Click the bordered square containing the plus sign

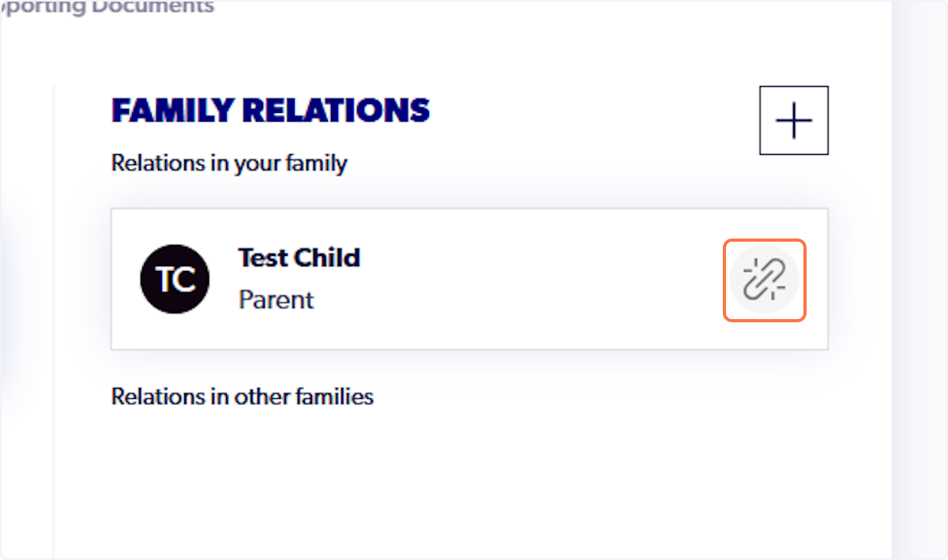[x=793, y=120]
